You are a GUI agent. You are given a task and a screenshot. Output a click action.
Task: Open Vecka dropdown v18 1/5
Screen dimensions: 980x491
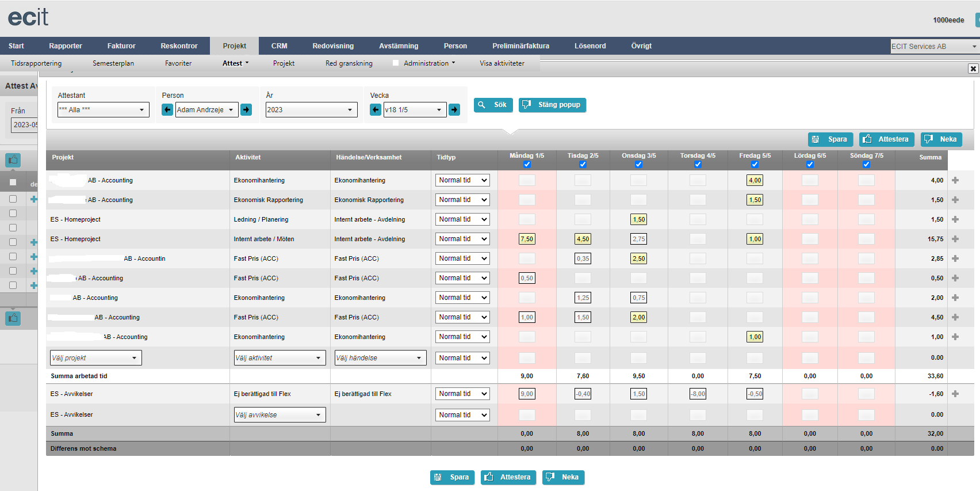tap(415, 109)
